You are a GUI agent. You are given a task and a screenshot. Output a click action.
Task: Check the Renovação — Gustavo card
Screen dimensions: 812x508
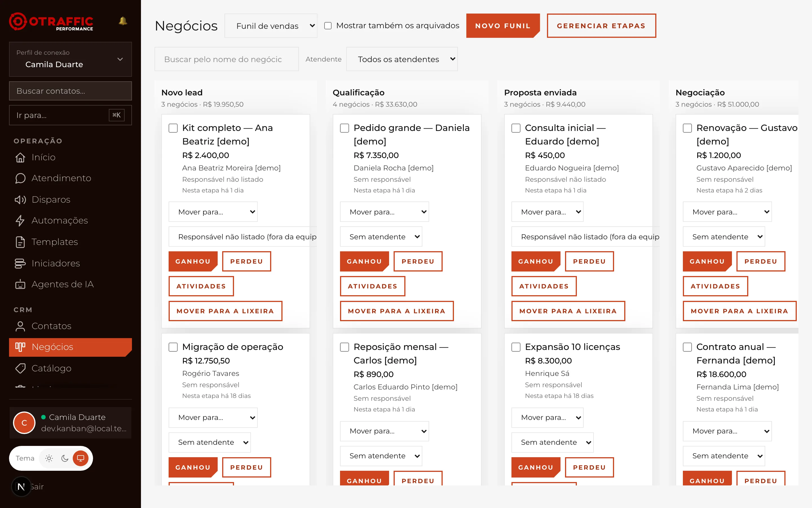tap(687, 128)
